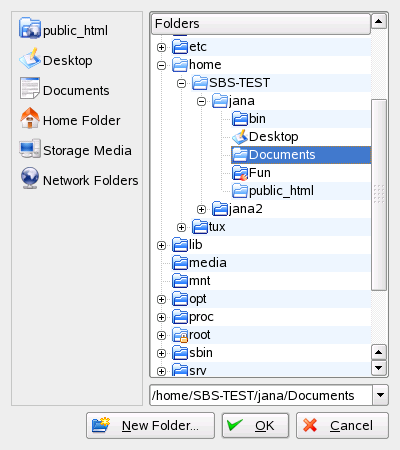Click the Home Folder label in sidebar

[82, 120]
